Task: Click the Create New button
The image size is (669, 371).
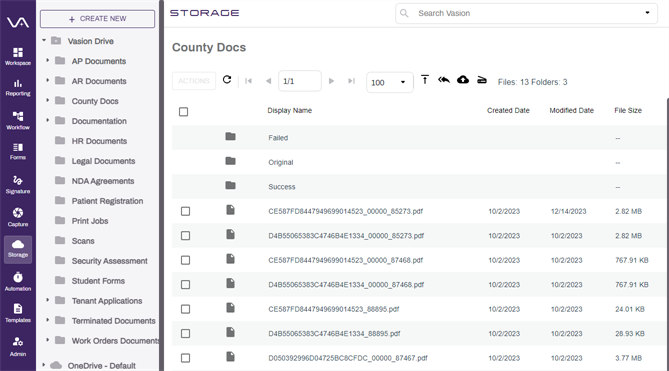Action: pyautogui.click(x=97, y=19)
